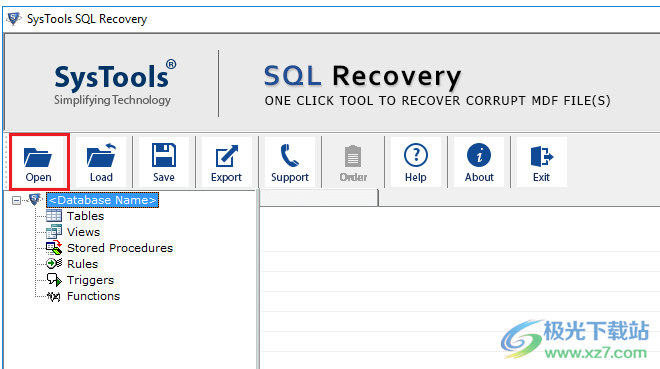The height and width of the screenshot is (369, 660).
Task: Click the greyed Order clipboard button
Action: pyautogui.click(x=353, y=162)
